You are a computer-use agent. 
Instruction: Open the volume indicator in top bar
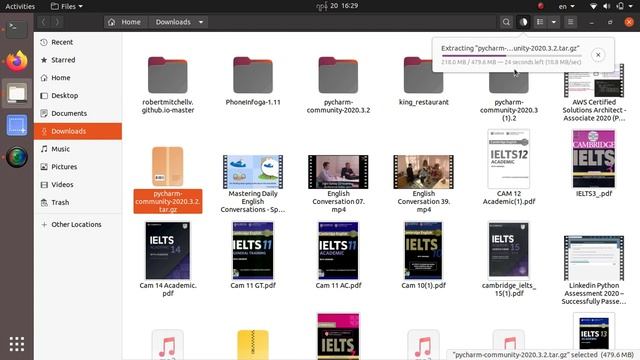pos(607,6)
